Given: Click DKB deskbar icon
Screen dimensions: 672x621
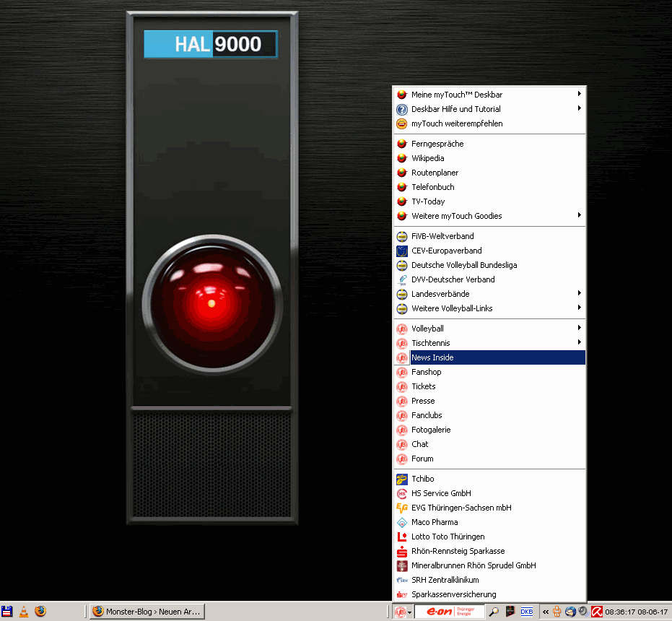Looking at the screenshot, I should 527,612.
